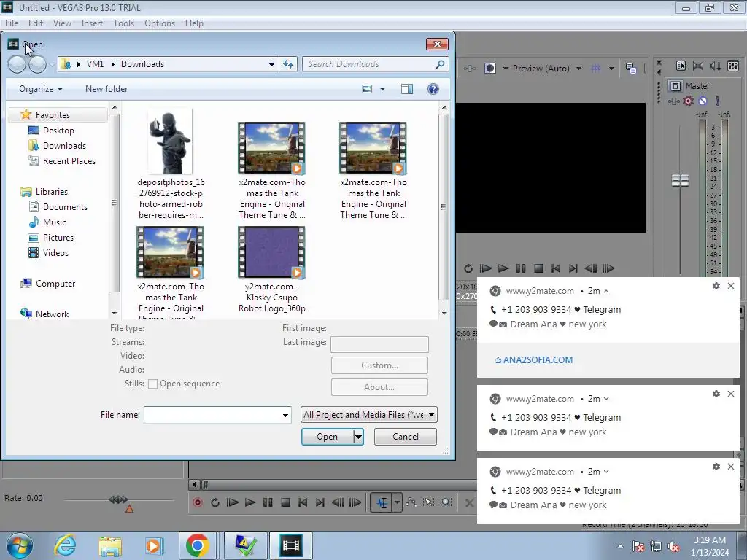The height and width of the screenshot is (560, 747).
Task: Click the Downmix Output icon in mixer
Action: click(698, 66)
